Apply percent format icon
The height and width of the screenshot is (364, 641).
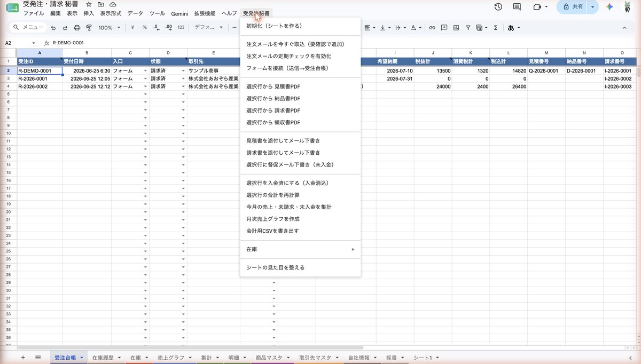(144, 27)
